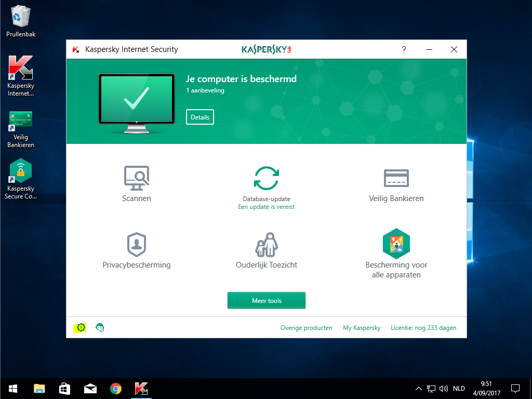The width and height of the screenshot is (532, 399).
Task: Click NLD language indicator
Action: coord(459,389)
